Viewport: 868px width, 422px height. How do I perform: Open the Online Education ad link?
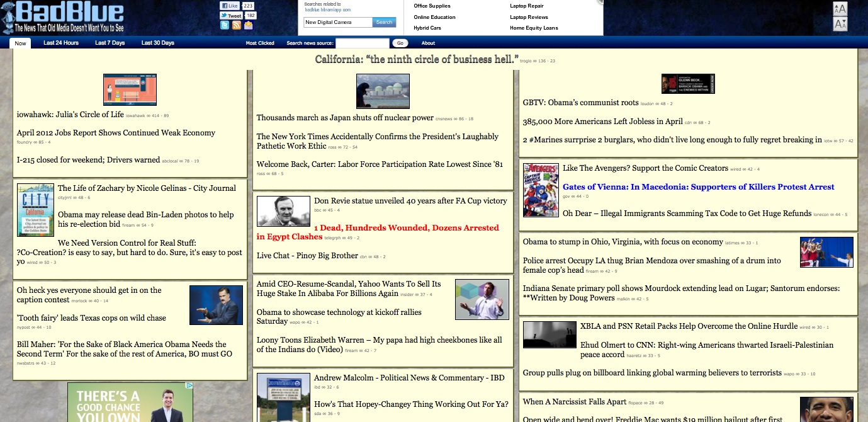point(434,17)
